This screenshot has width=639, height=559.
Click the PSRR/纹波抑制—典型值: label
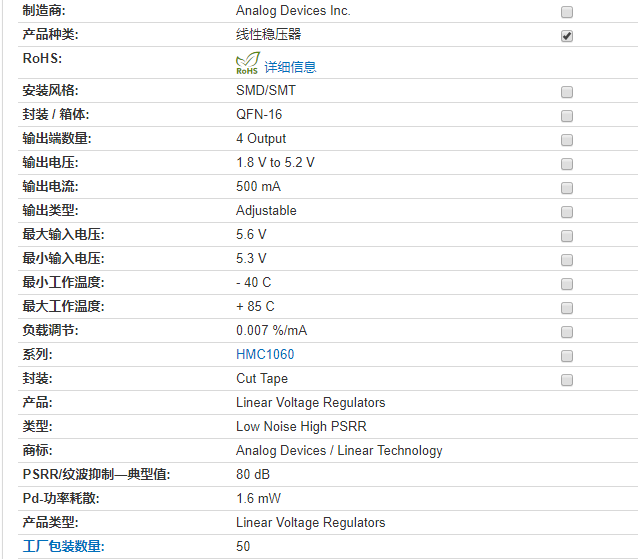click(96, 475)
